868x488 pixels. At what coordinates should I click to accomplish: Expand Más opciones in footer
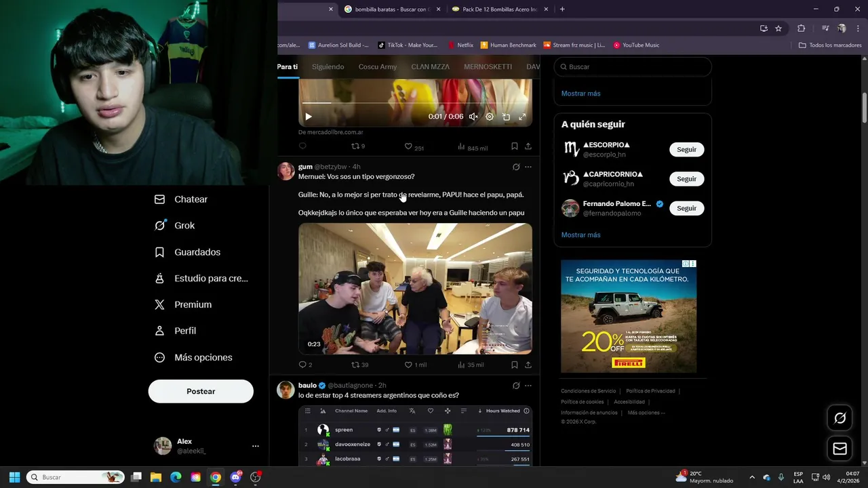[646, 413]
